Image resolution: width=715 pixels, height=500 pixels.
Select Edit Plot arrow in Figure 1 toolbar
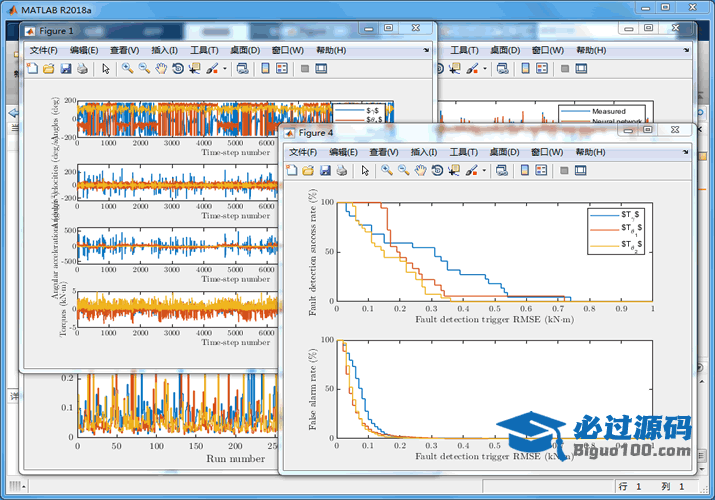(106, 69)
